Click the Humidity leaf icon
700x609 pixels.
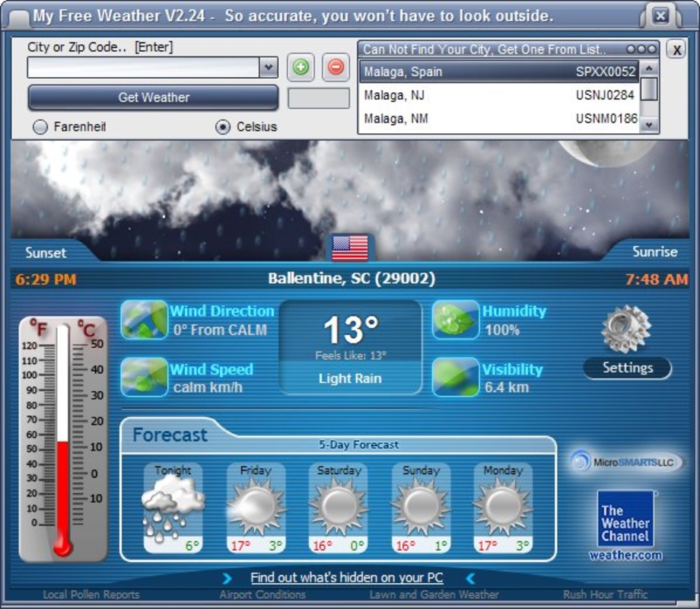pyautogui.click(x=455, y=320)
